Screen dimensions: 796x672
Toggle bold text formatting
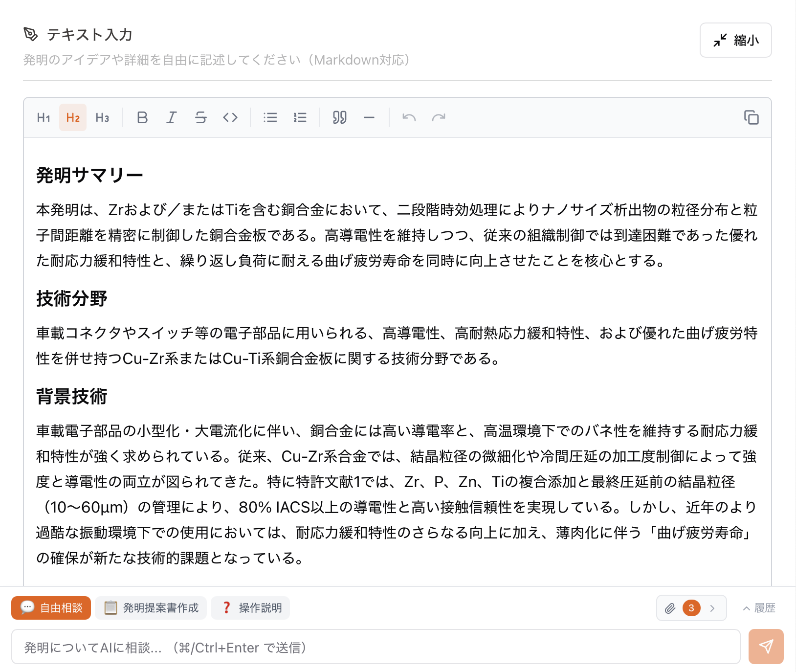[x=142, y=117]
